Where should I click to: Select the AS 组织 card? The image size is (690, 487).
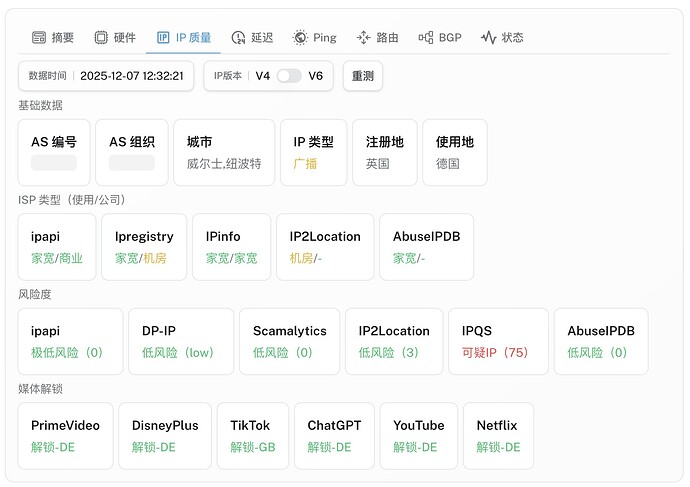[132, 152]
